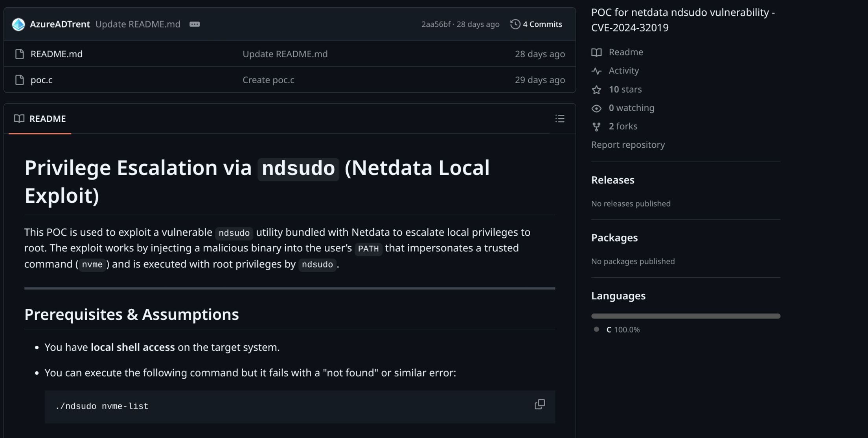Open commit hash 2aa56bf
This screenshot has width=868, height=438.
click(x=436, y=24)
